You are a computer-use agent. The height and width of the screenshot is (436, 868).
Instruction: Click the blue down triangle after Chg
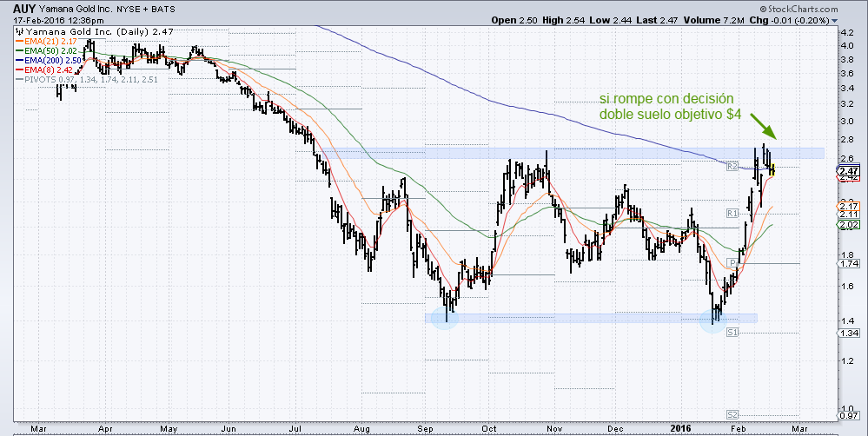tap(835, 21)
